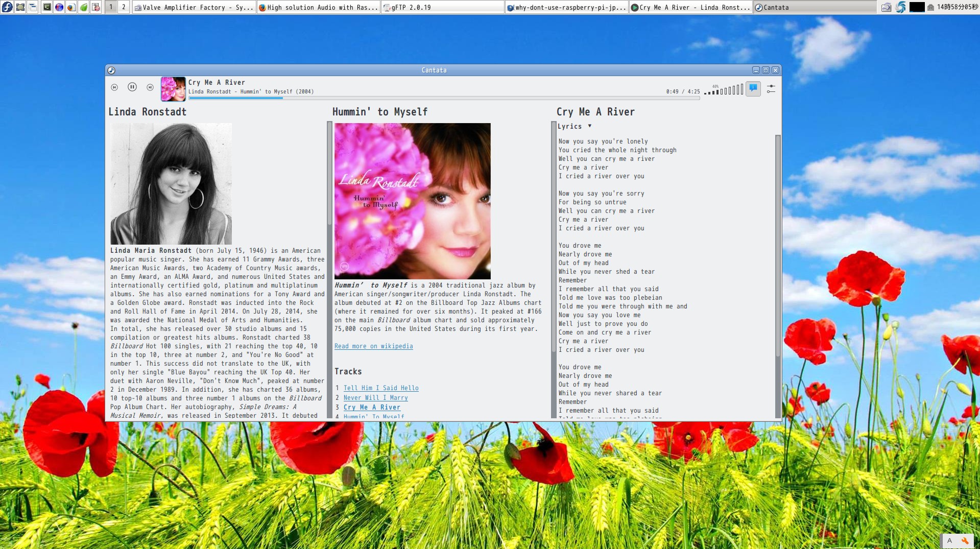Switch to workspace 2
Screen dimensions: 980x549
click(x=123, y=7)
